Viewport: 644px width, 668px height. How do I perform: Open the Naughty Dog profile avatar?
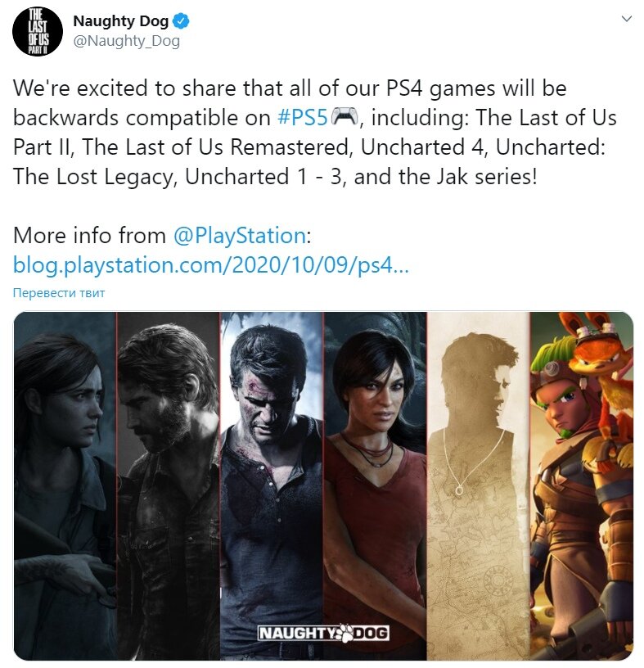(x=38, y=32)
